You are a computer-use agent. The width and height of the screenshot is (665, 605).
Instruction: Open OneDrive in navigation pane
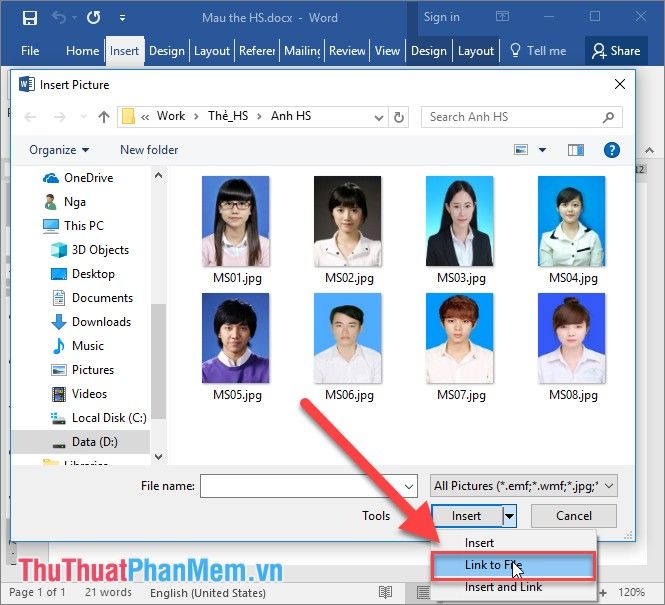pyautogui.click(x=88, y=178)
